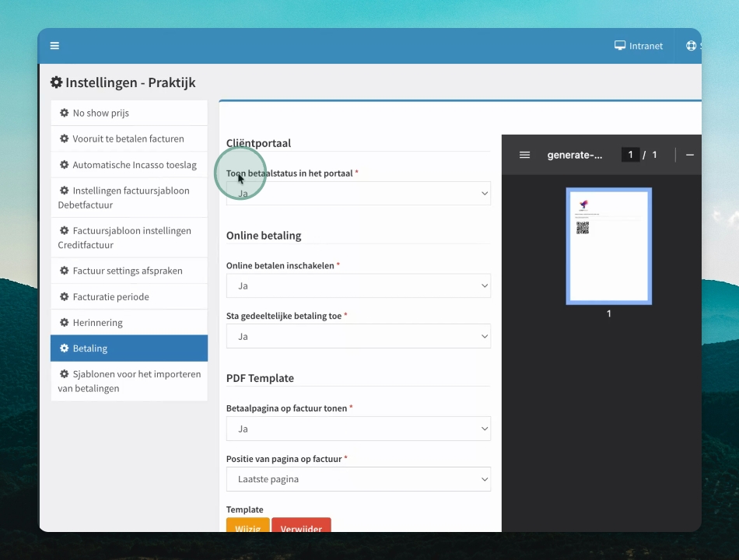Click the Intranet monitor icon
The width and height of the screenshot is (739, 560).
(x=619, y=46)
